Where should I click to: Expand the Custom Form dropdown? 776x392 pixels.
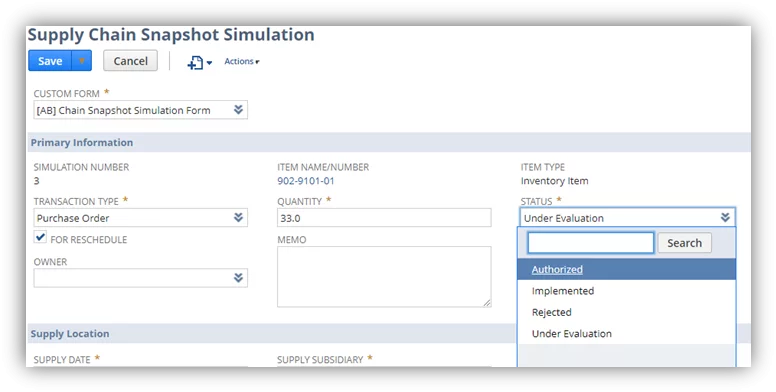coord(238,110)
